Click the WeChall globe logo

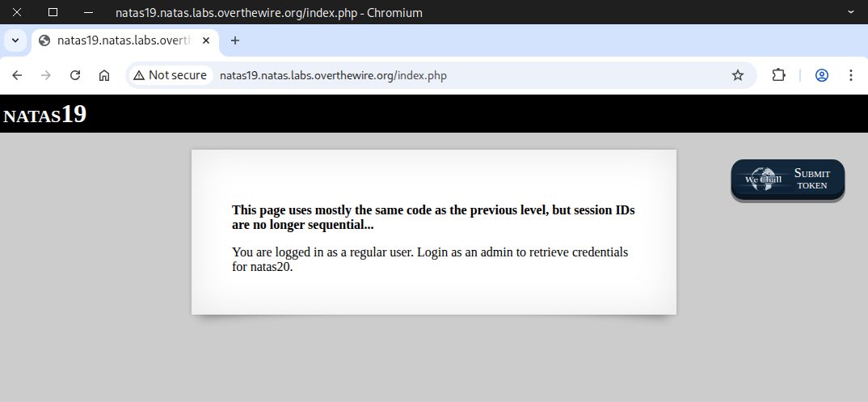click(x=761, y=179)
